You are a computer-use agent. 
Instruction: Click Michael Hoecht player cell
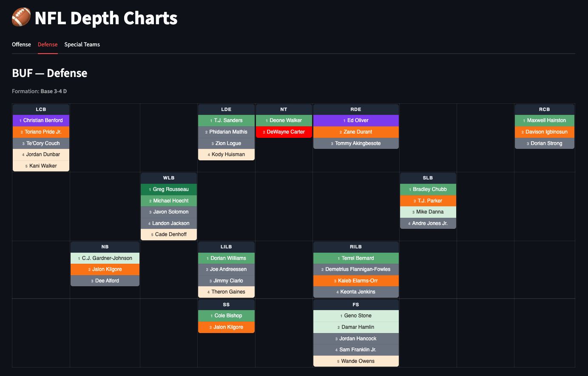(x=169, y=201)
